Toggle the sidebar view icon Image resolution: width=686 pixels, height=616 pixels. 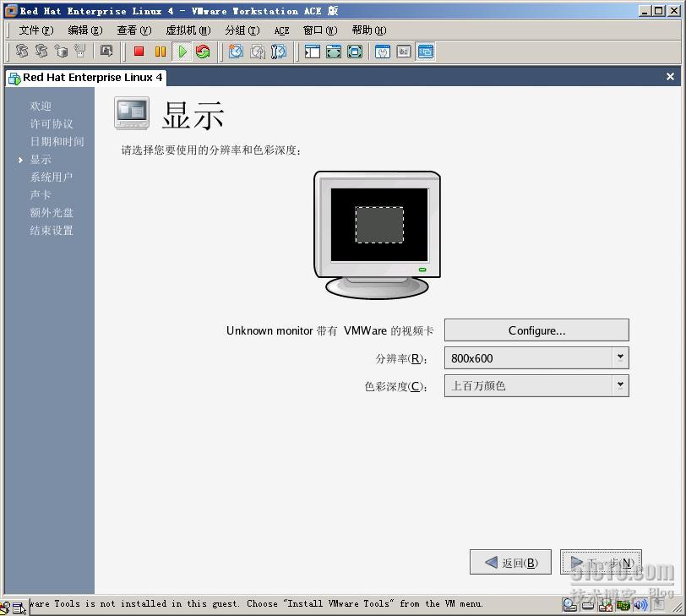[x=313, y=52]
